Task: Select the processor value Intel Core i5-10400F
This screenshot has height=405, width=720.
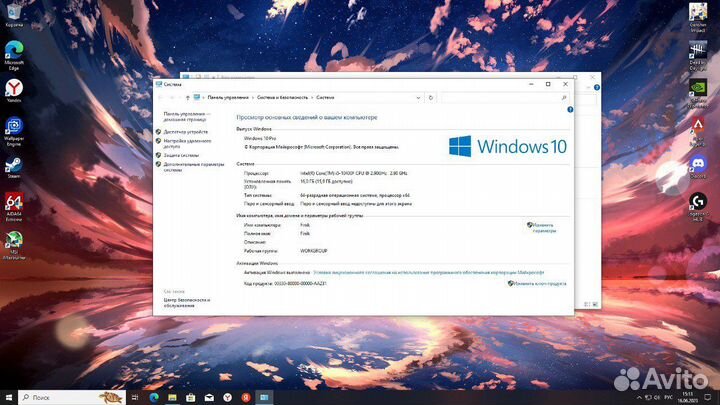Action: click(x=354, y=174)
